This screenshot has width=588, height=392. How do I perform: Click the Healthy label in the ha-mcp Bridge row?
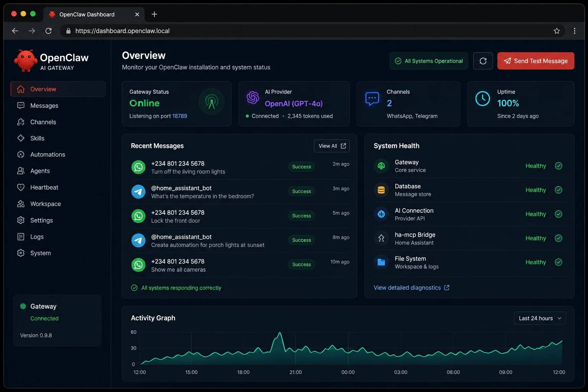pyautogui.click(x=536, y=238)
